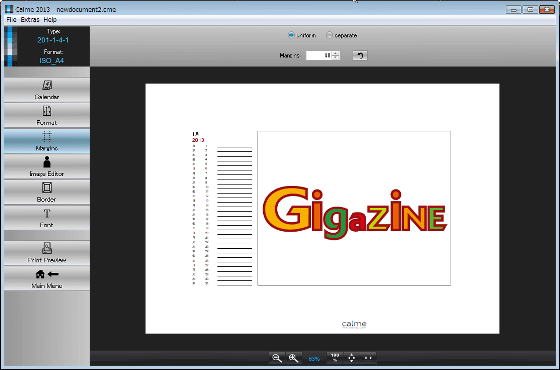560x370 pixels.
Task: Click the two-dot button in zoom toolbar
Action: (x=368, y=358)
